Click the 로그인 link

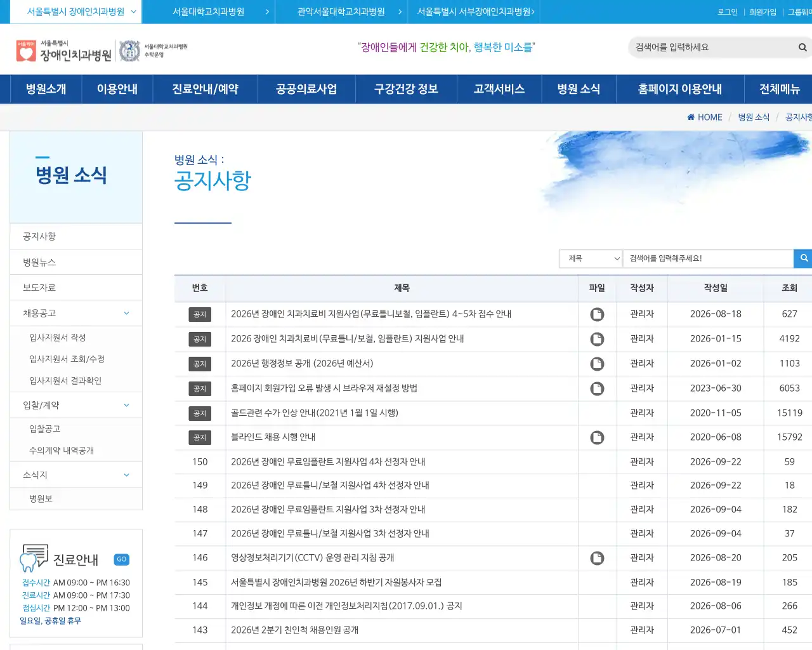tap(728, 12)
